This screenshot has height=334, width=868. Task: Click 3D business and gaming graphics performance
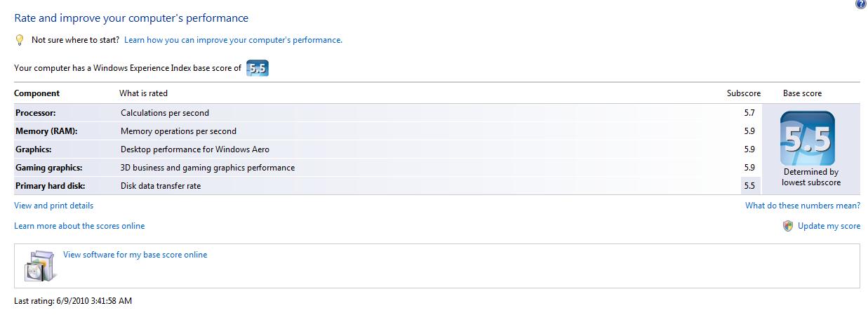coord(208,168)
